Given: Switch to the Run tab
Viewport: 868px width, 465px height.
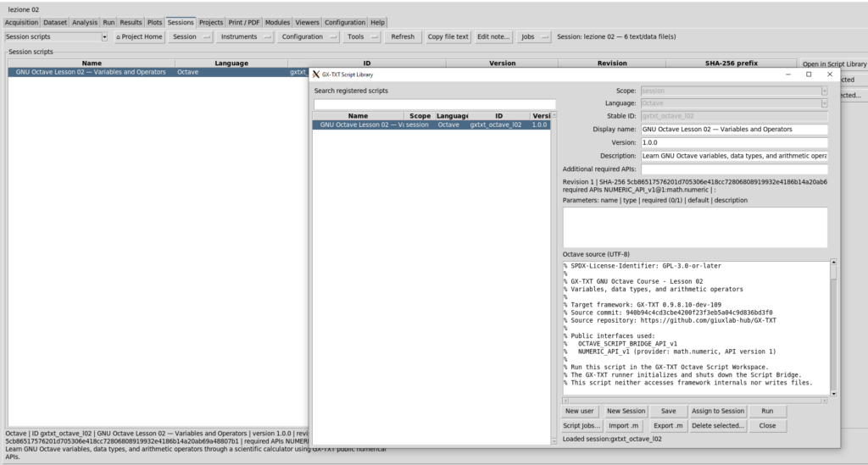Looking at the screenshot, I should click(108, 23).
